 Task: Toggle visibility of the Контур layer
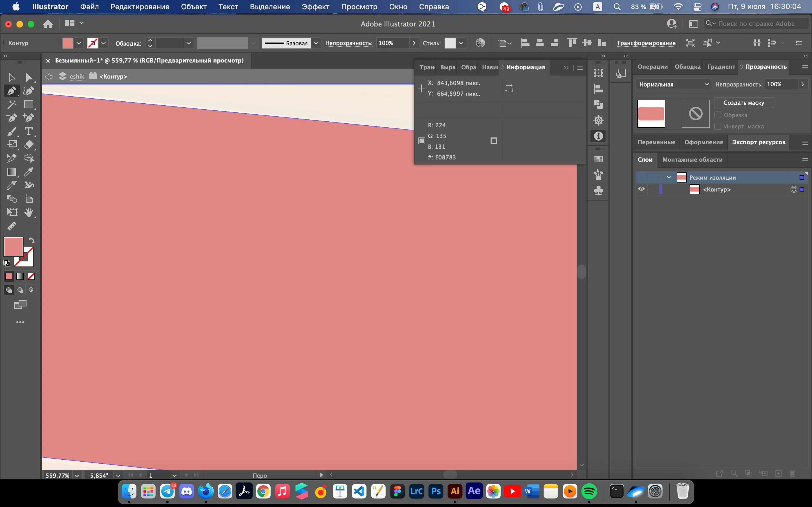click(641, 189)
